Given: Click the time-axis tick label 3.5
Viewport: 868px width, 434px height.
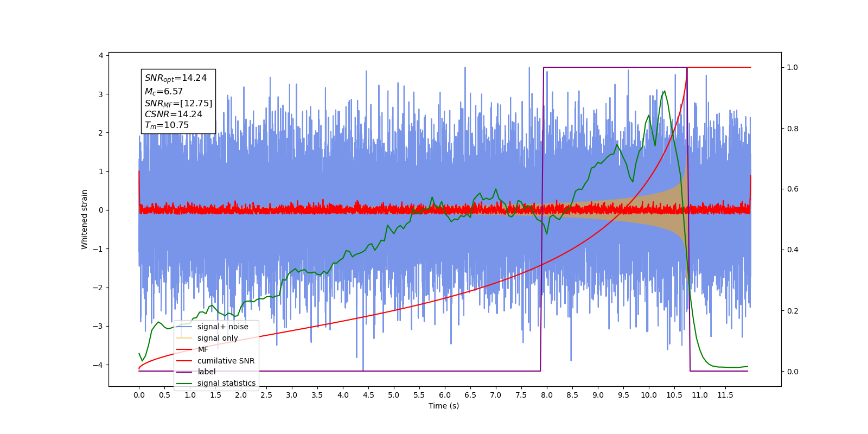Looking at the screenshot, I should (317, 395).
